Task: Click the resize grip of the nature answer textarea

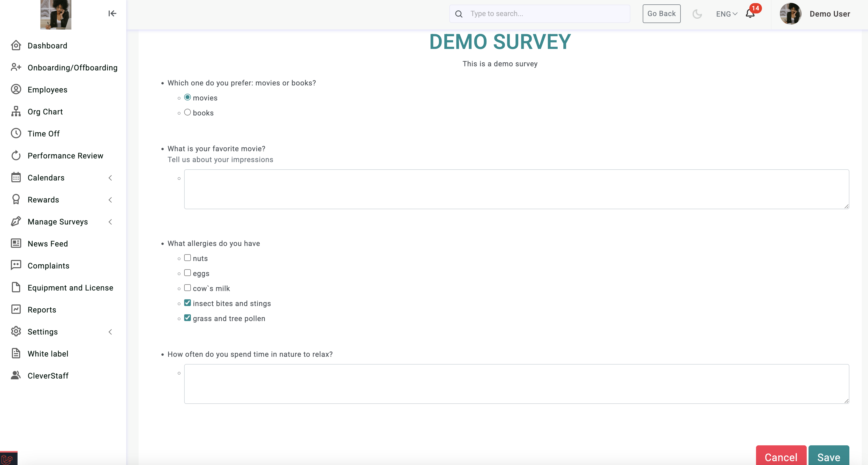Action: coord(846,401)
